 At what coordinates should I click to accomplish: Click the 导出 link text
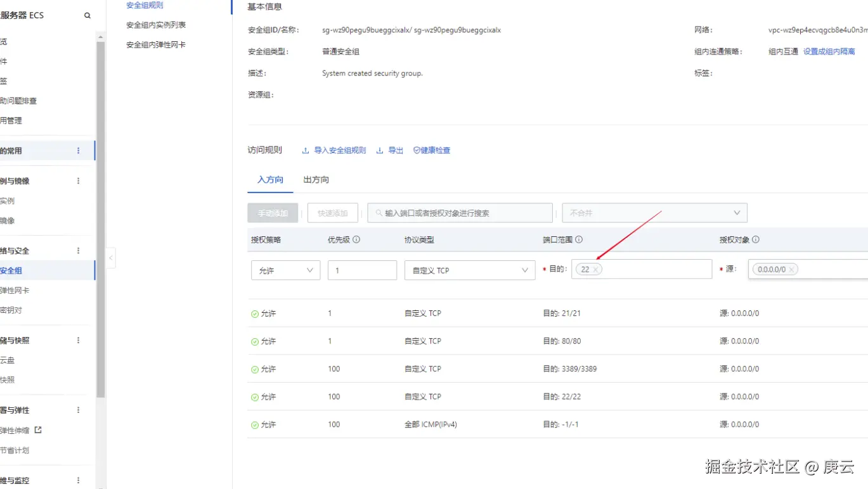pos(396,151)
